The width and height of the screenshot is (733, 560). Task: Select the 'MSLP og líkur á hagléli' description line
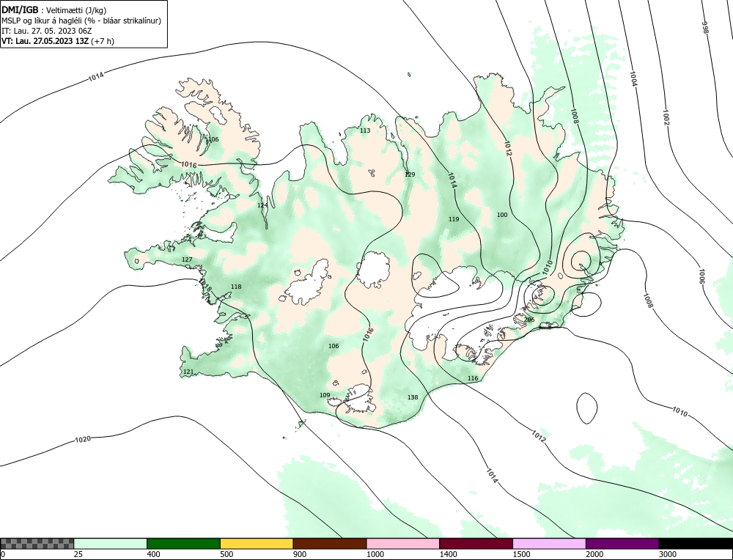click(81, 21)
